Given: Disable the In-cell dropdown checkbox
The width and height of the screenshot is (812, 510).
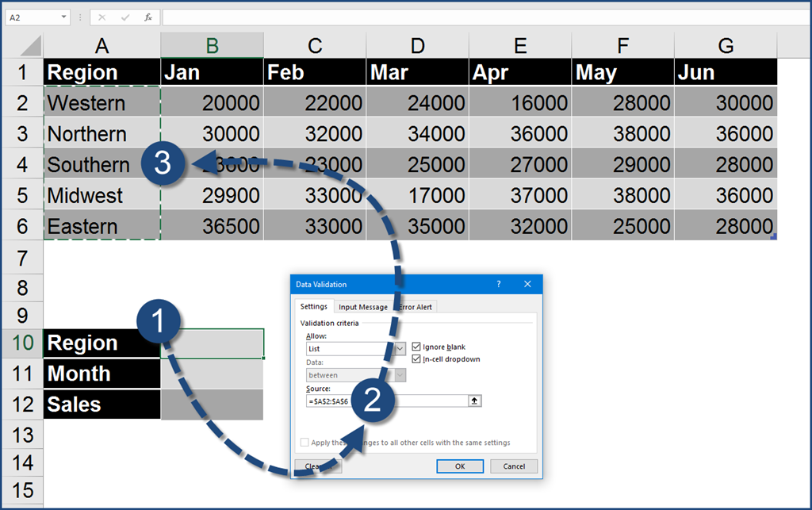Looking at the screenshot, I should (x=417, y=359).
